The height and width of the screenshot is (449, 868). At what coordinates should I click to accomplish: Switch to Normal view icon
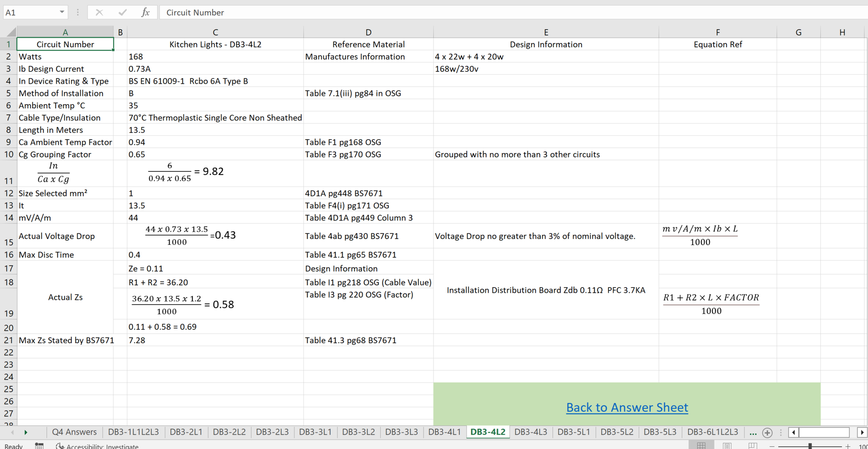701,446
